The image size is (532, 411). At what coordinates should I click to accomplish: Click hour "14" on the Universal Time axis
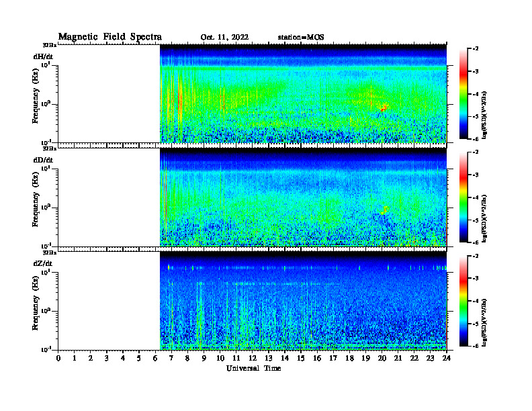point(285,359)
